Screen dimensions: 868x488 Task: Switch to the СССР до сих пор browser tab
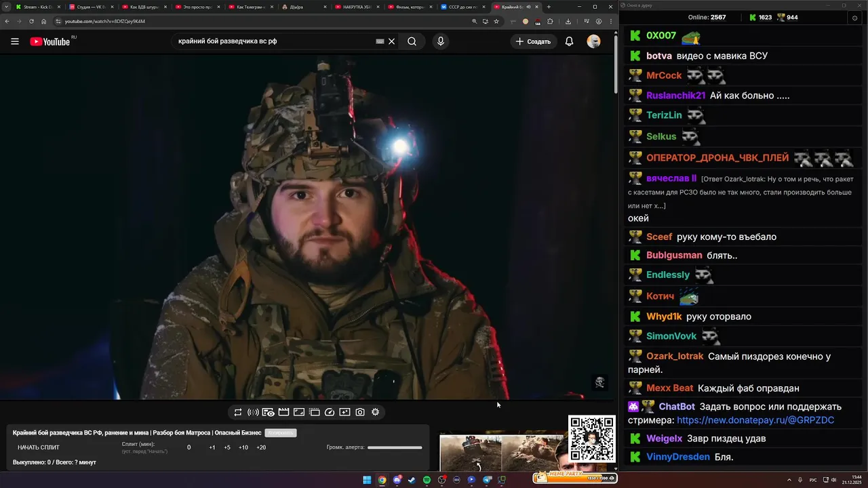click(463, 7)
